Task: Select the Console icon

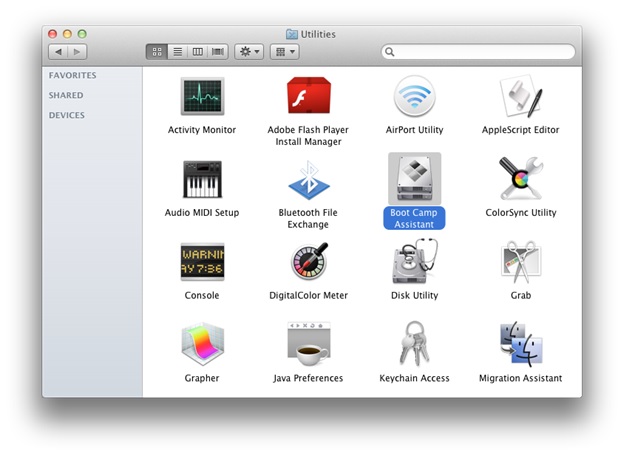Action: click(202, 262)
